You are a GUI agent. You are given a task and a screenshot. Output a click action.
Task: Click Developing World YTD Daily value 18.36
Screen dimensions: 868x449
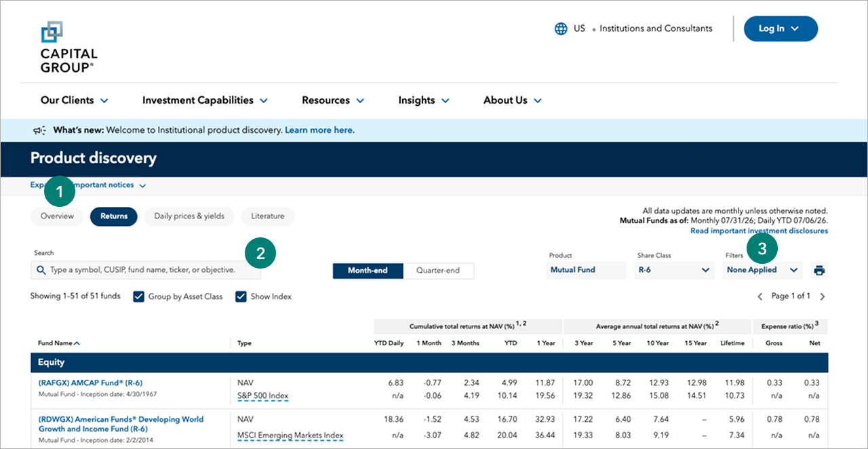[x=393, y=419]
